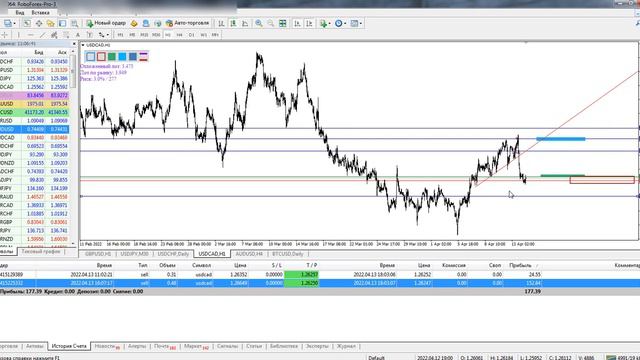This screenshot has height=360, width=640.
Task: Switch to the BTCUSD,Daily chart tab
Action: tap(288, 254)
